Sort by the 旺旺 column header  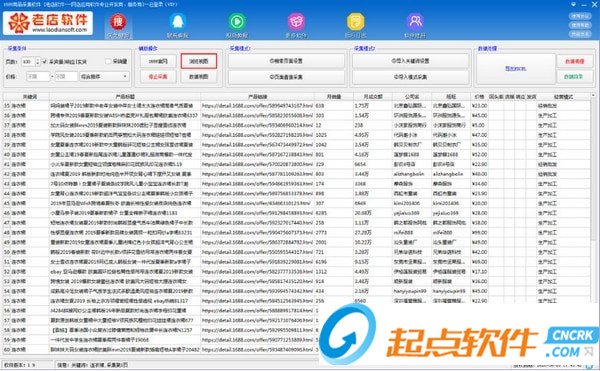[451, 97]
